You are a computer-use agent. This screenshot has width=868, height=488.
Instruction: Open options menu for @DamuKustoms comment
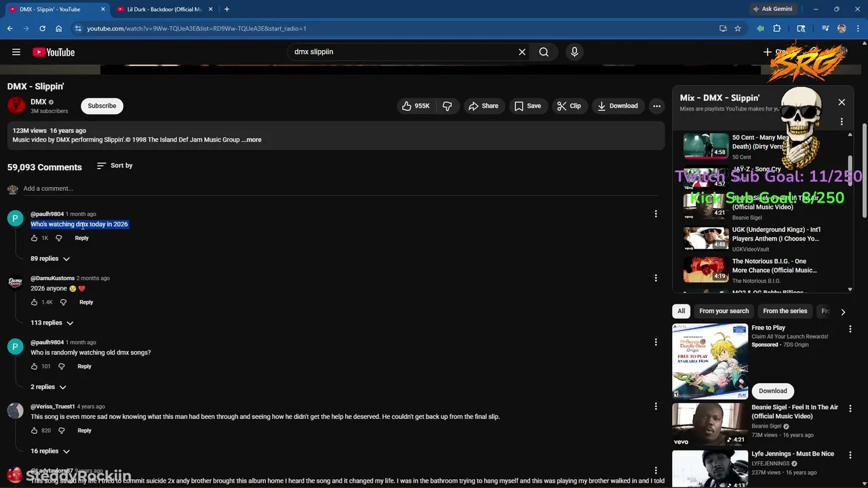(656, 278)
